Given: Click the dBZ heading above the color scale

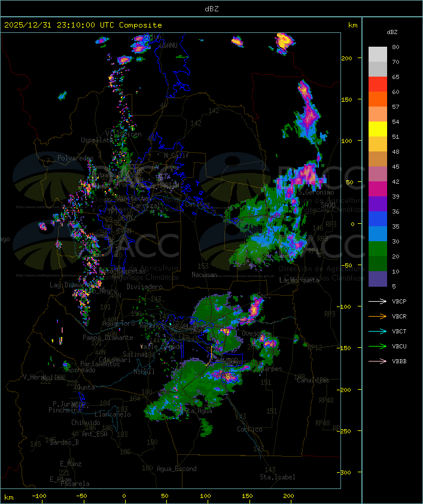Looking at the screenshot, I should [392, 32].
